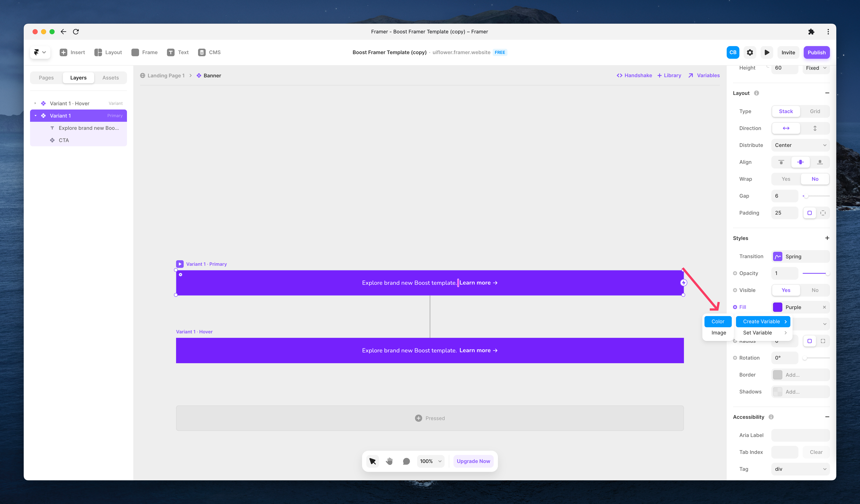Click the interaction lightning handle on banner
Image resolution: width=860 pixels, height=504 pixels.
tap(683, 283)
